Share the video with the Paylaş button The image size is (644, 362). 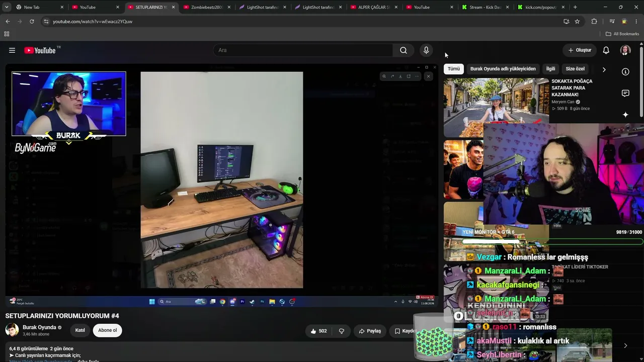(x=370, y=331)
